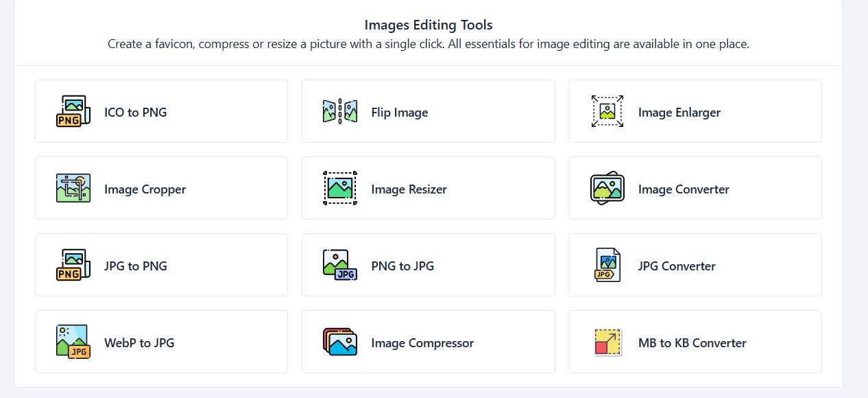Open the MB to KB Converter tool
The height and width of the screenshot is (398, 868).
695,342
